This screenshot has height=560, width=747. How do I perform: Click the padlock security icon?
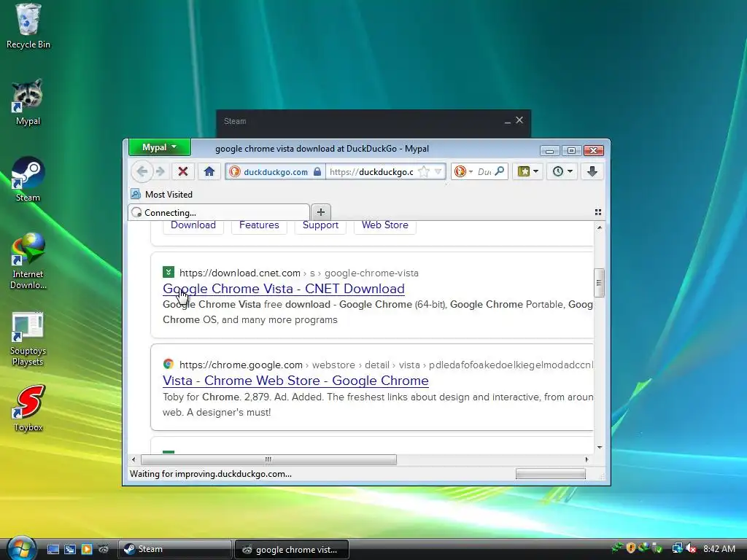(317, 171)
